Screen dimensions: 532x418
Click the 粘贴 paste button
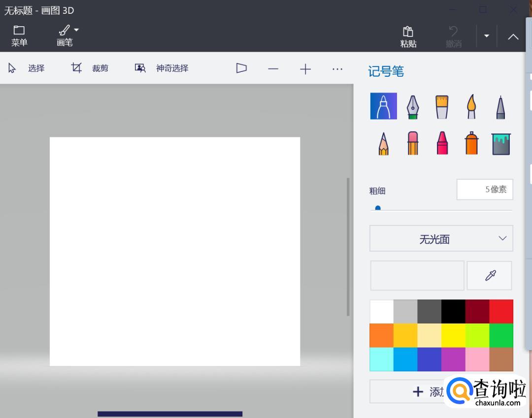[408, 36]
